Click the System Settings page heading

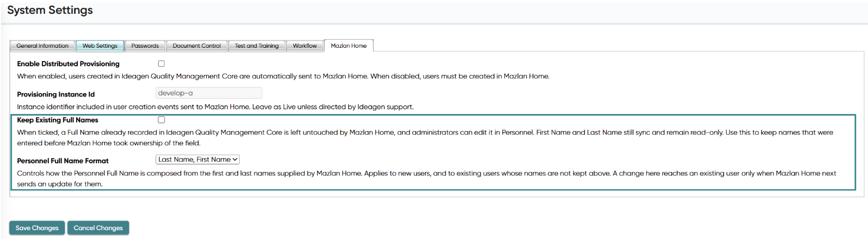[50, 10]
